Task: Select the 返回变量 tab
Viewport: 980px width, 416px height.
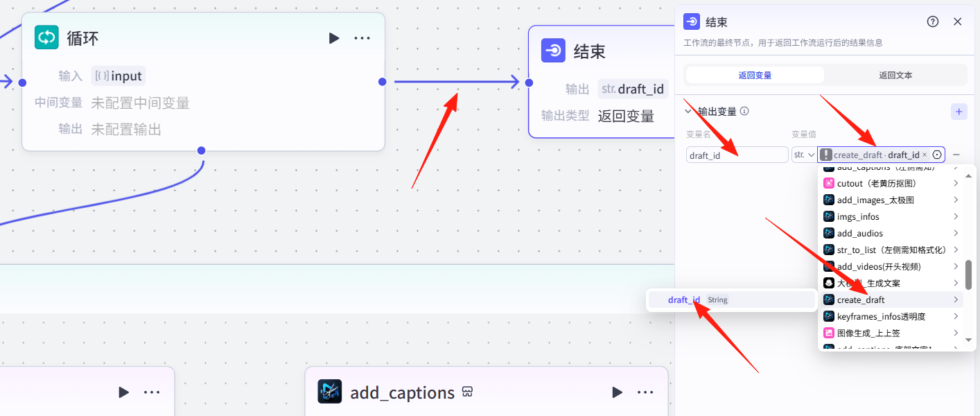Action: point(755,75)
